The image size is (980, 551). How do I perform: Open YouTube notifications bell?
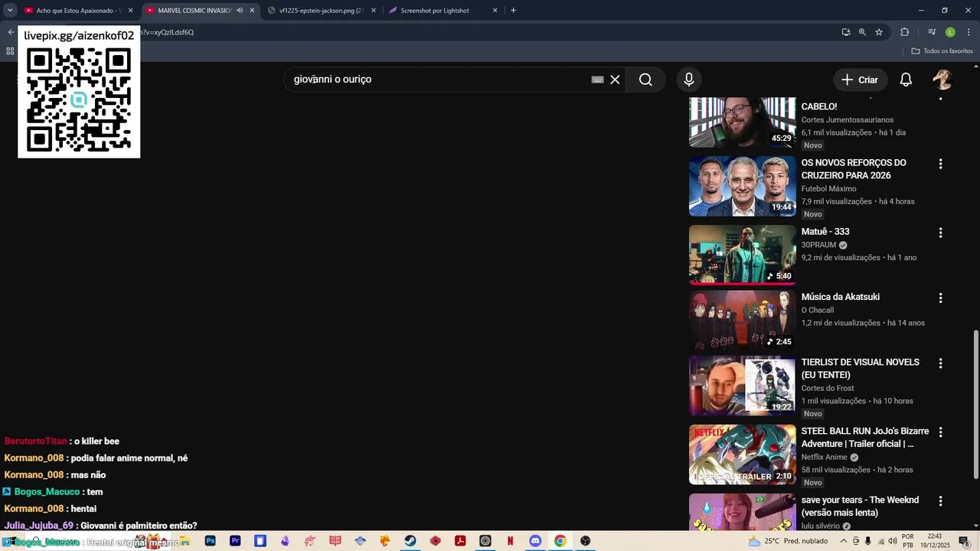click(906, 80)
